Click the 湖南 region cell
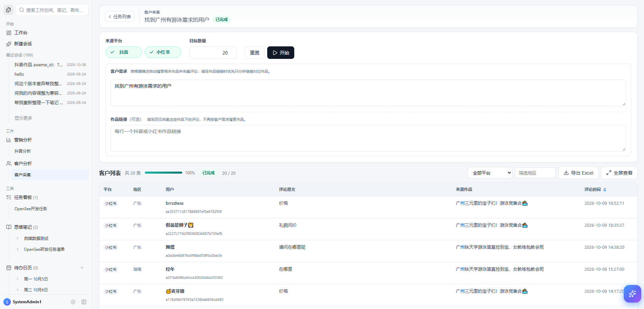Screen dimensions: 644x309 click(137, 269)
